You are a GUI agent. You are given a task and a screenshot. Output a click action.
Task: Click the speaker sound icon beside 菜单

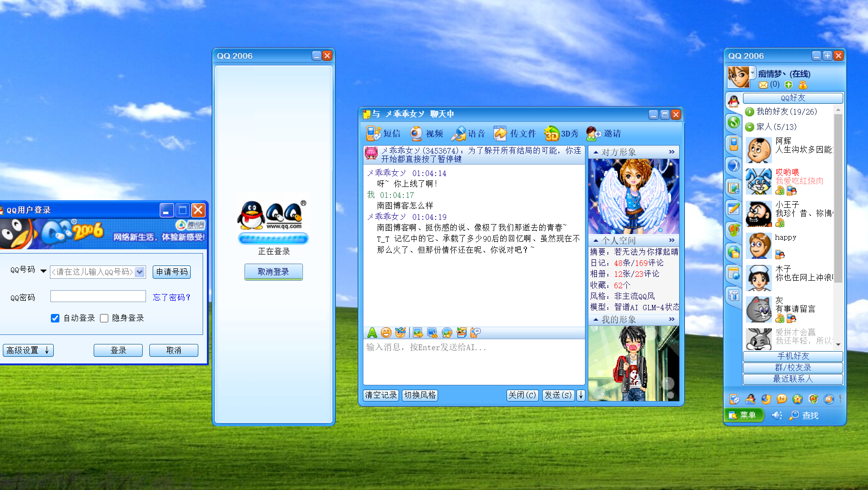click(x=777, y=415)
